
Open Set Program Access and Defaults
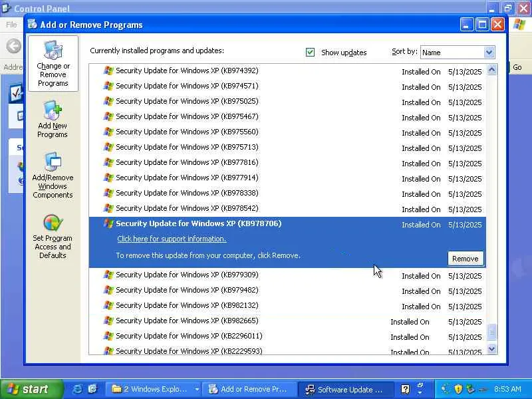(53, 237)
